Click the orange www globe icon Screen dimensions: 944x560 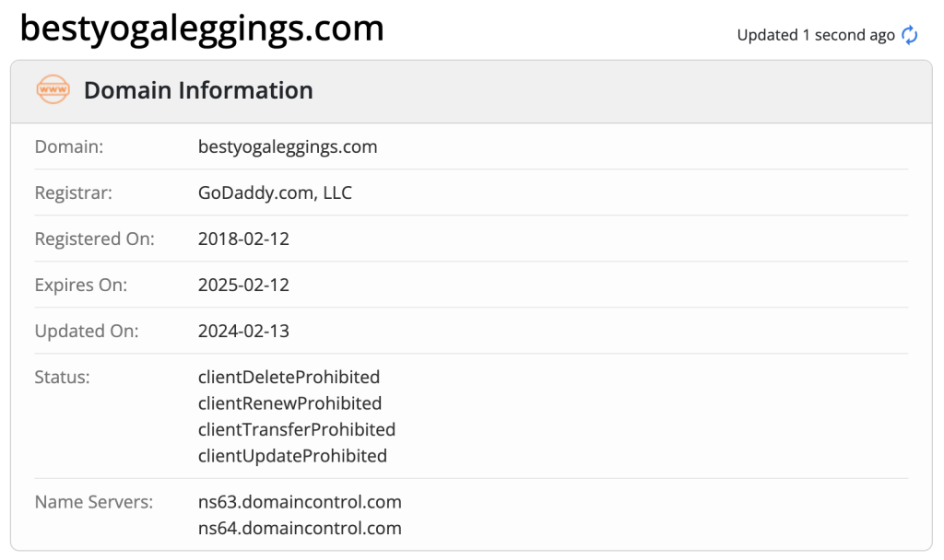click(x=53, y=89)
